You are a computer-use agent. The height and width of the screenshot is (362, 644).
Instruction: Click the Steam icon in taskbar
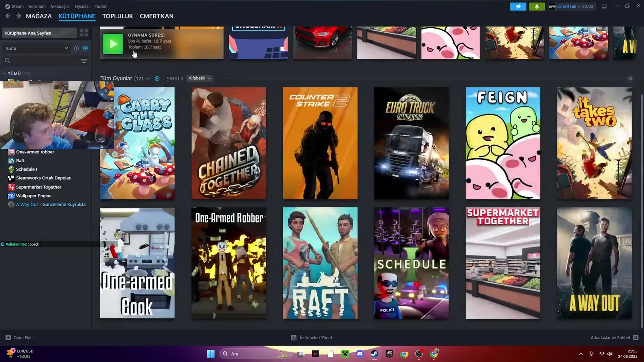pyautogui.click(x=374, y=354)
